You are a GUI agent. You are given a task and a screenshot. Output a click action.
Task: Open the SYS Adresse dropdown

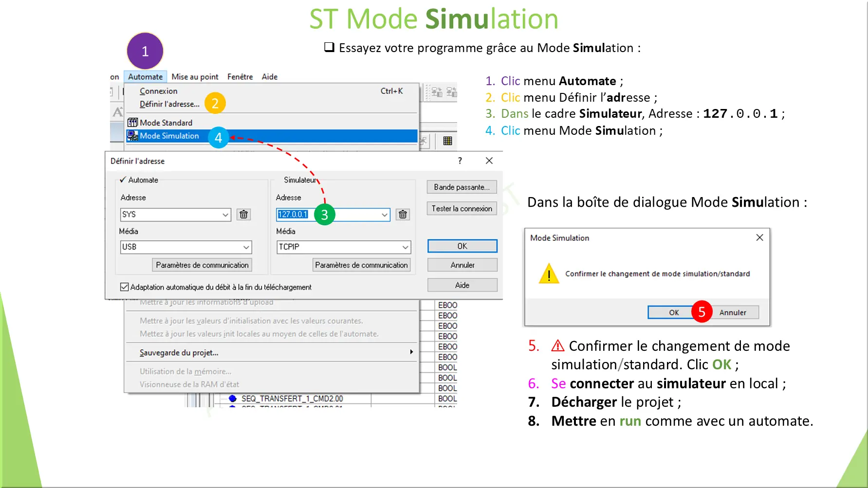(x=225, y=214)
